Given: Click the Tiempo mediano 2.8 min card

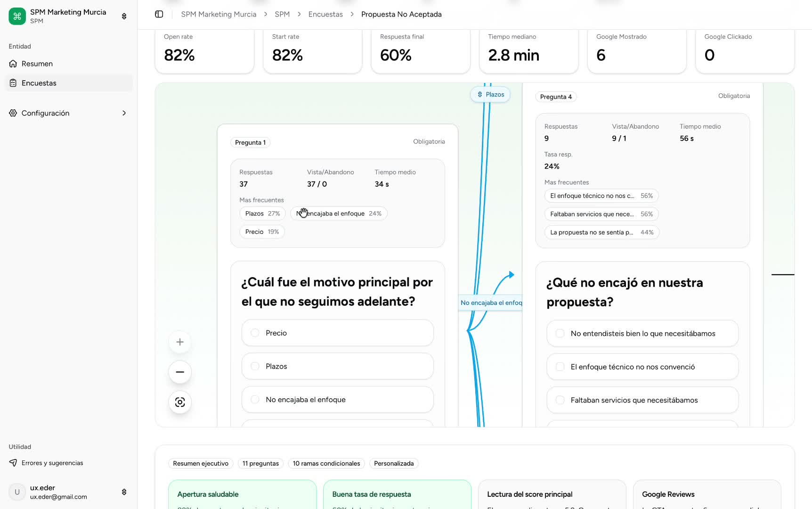Looking at the screenshot, I should click(529, 51).
